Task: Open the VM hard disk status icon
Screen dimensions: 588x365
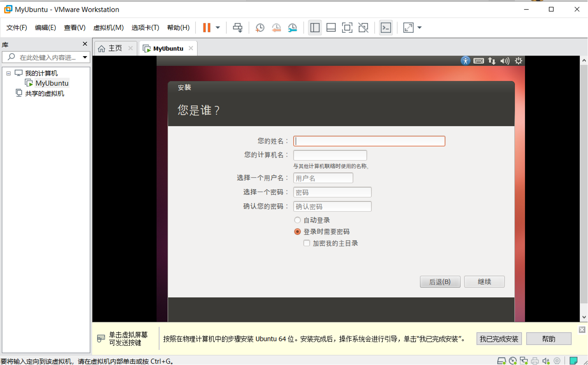Action: pyautogui.click(x=501, y=361)
